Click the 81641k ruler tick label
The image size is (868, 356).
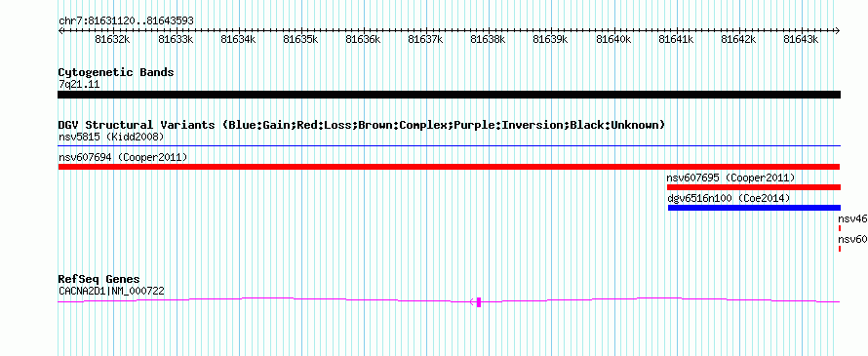675,39
